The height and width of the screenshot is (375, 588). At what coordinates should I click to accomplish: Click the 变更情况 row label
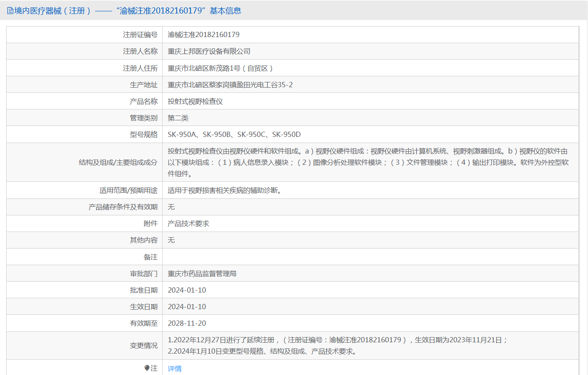point(144,345)
